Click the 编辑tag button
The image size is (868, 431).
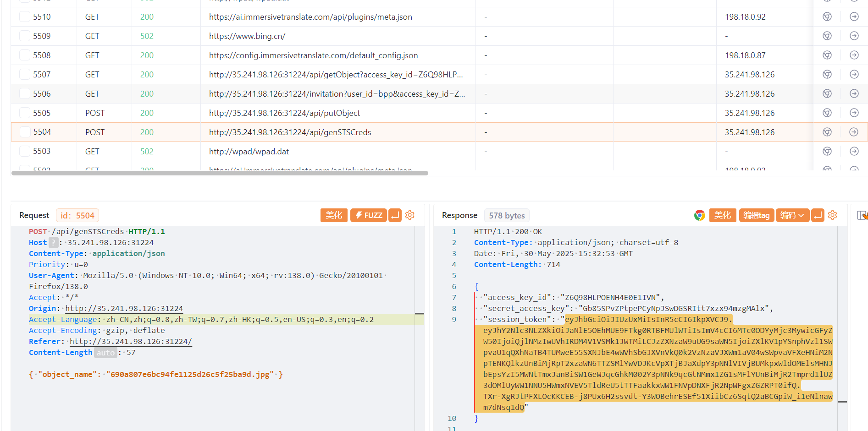click(x=757, y=215)
